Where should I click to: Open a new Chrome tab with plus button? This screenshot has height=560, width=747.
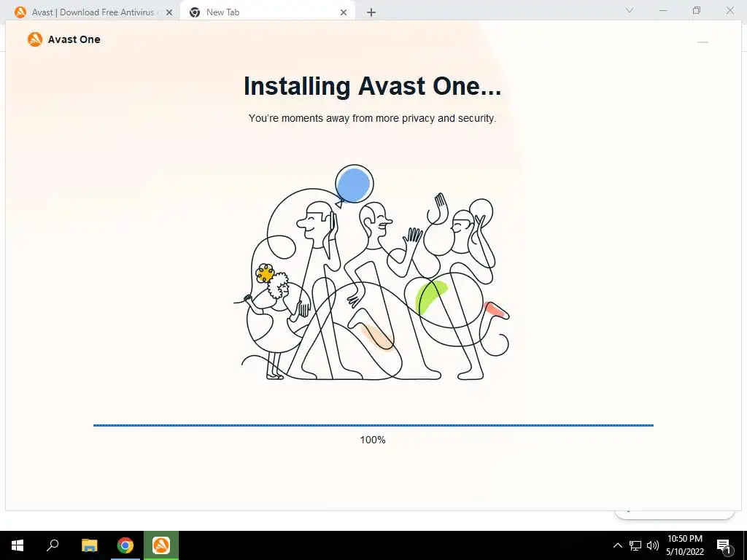coord(371,13)
